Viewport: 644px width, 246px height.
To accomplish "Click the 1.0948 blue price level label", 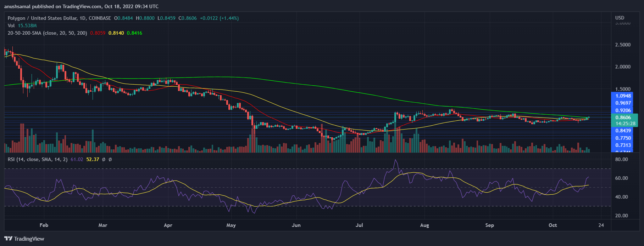I will [623, 96].
